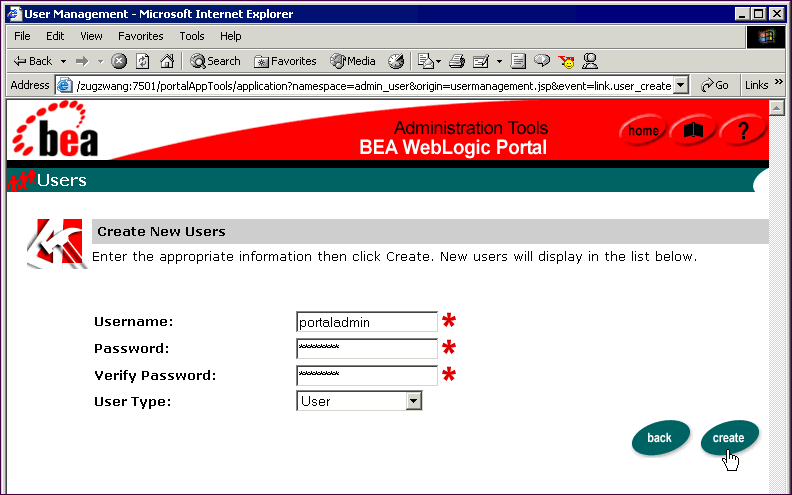Viewport: 792px width, 495px height.
Task: Click the scrollbar up arrow
Action: point(776,108)
